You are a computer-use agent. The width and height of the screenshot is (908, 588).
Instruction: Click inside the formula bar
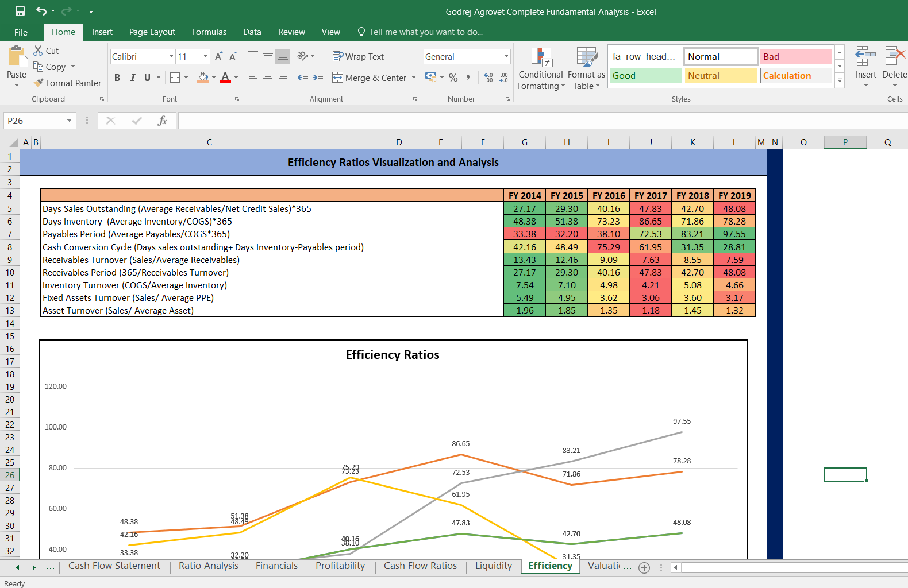543,121
